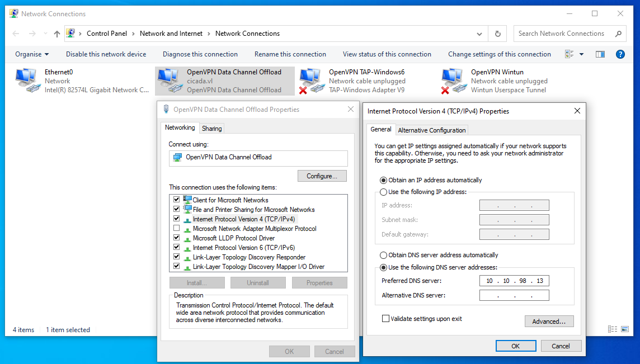Image resolution: width=640 pixels, height=364 pixels.
Task: Expand Network and Internet breadcrumb chevron
Action: pyautogui.click(x=209, y=34)
